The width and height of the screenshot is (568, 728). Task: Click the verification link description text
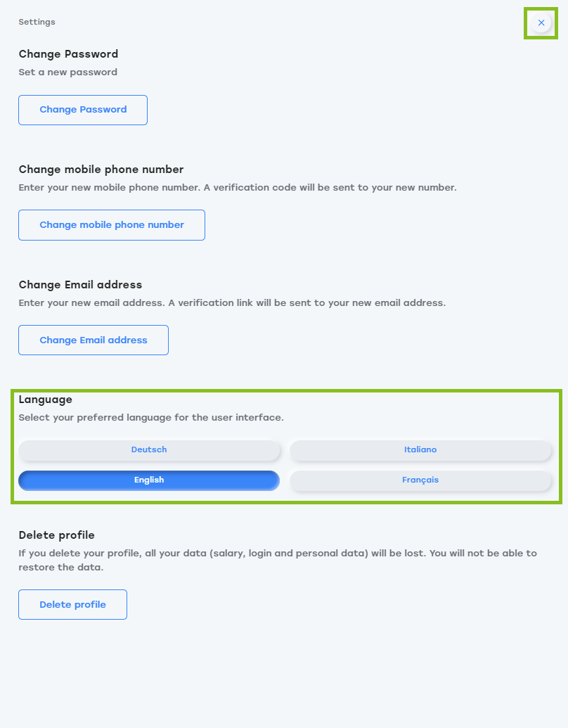(x=232, y=302)
